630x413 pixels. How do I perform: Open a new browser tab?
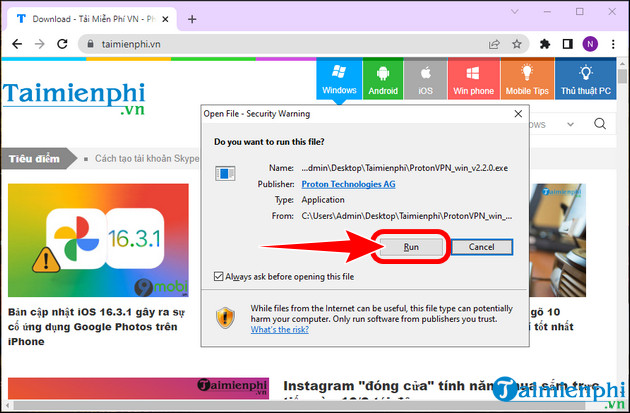tap(192, 19)
